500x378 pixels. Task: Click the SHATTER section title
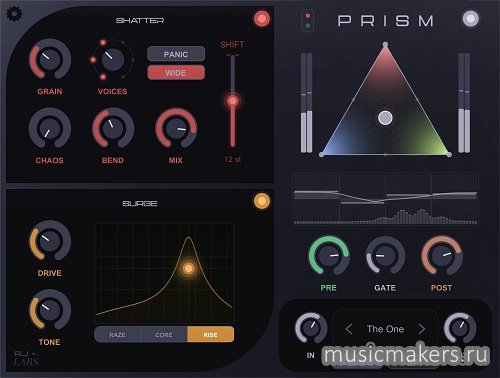pos(140,20)
